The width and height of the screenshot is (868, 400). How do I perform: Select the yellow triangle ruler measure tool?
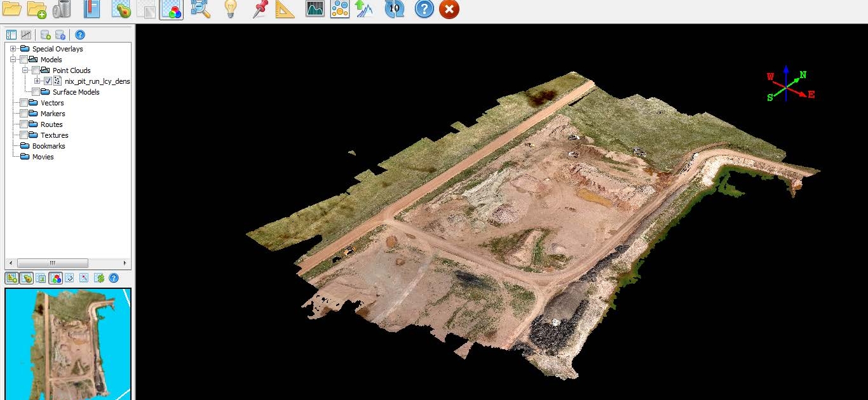285,9
